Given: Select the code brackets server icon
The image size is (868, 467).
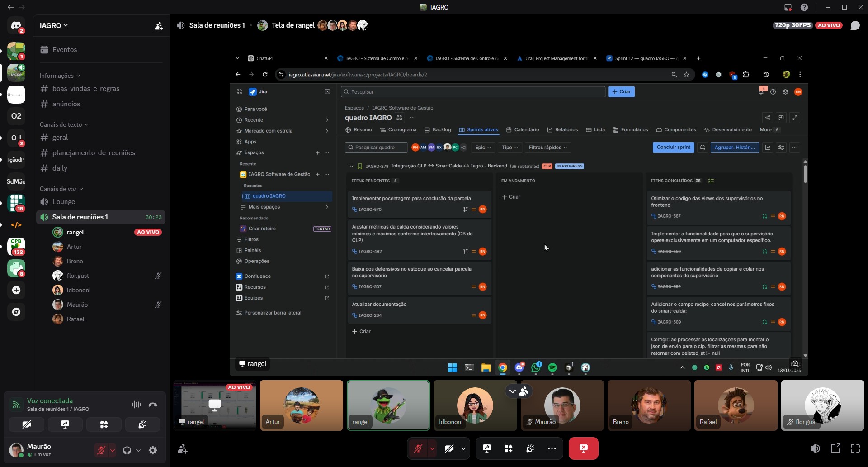Looking at the screenshot, I should (x=16, y=225).
